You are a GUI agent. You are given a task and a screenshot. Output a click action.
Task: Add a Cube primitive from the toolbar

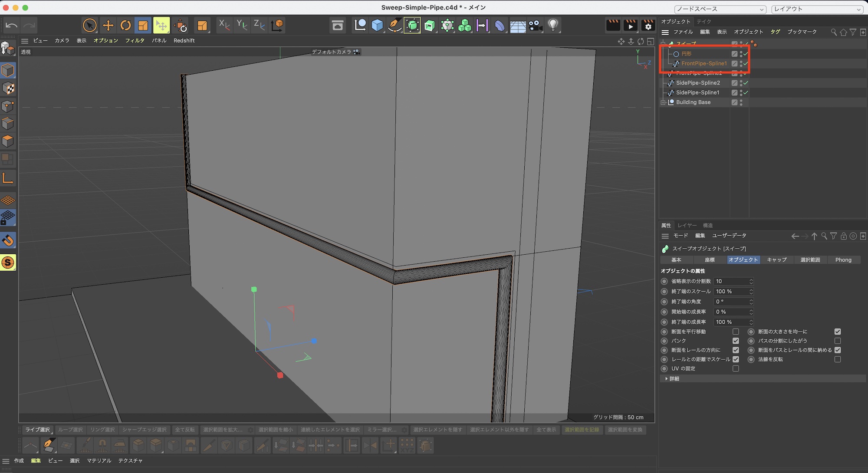click(377, 26)
